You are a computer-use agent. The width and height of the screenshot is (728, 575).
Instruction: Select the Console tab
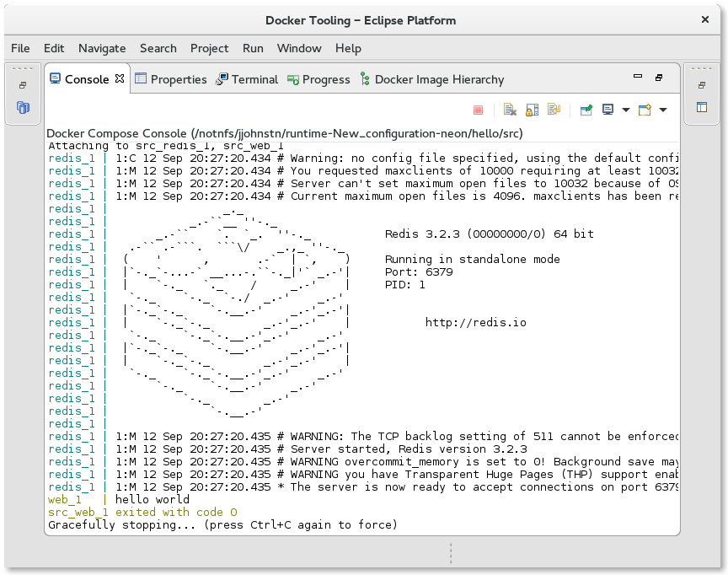point(86,79)
